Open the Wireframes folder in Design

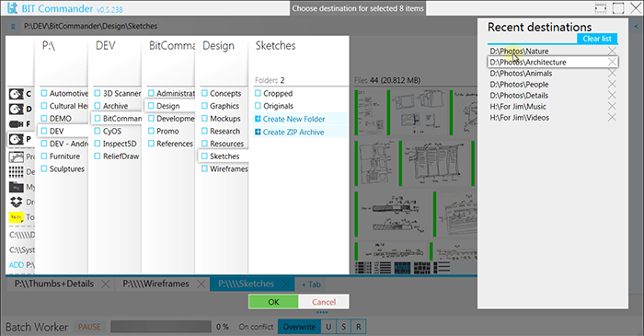tap(229, 168)
